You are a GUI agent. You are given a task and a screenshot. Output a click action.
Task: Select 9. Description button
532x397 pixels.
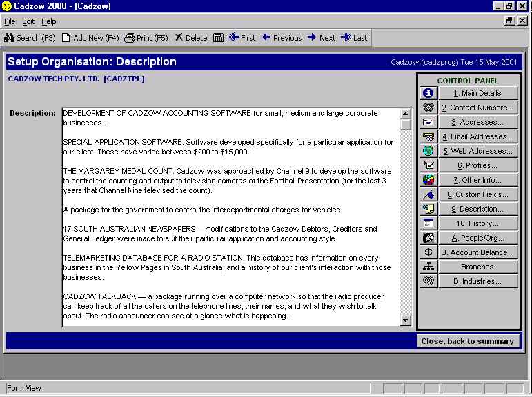pyautogui.click(x=477, y=209)
